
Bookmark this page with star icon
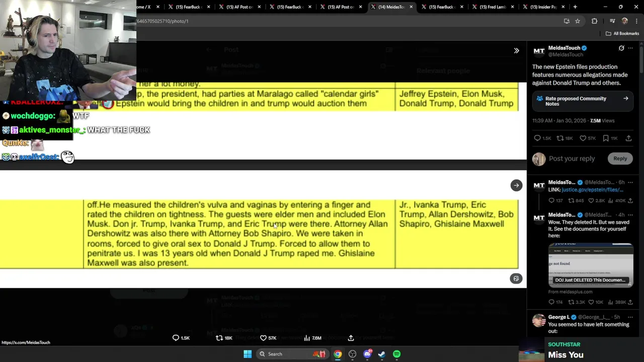point(578,21)
